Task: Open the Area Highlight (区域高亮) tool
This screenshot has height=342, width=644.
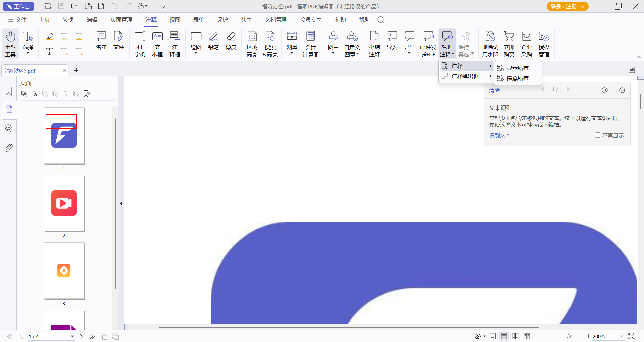Action: (252, 44)
